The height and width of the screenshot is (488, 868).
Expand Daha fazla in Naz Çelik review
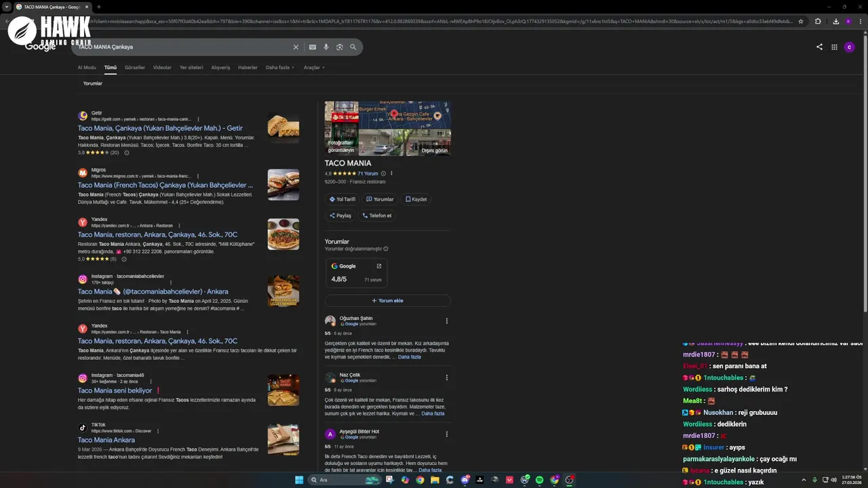(x=433, y=413)
